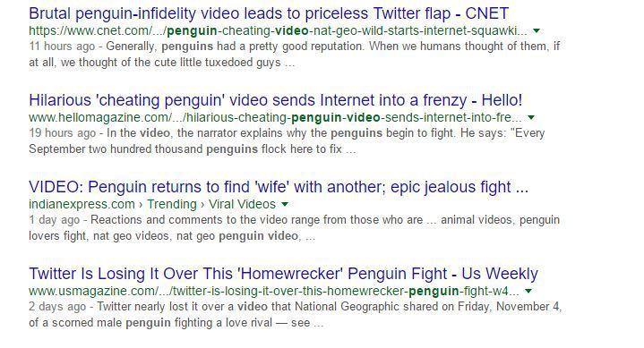Screen dimensions: 644x348
Task: Expand the dropdown arrow beside the usmagazine.com URL
Action: coord(528,292)
